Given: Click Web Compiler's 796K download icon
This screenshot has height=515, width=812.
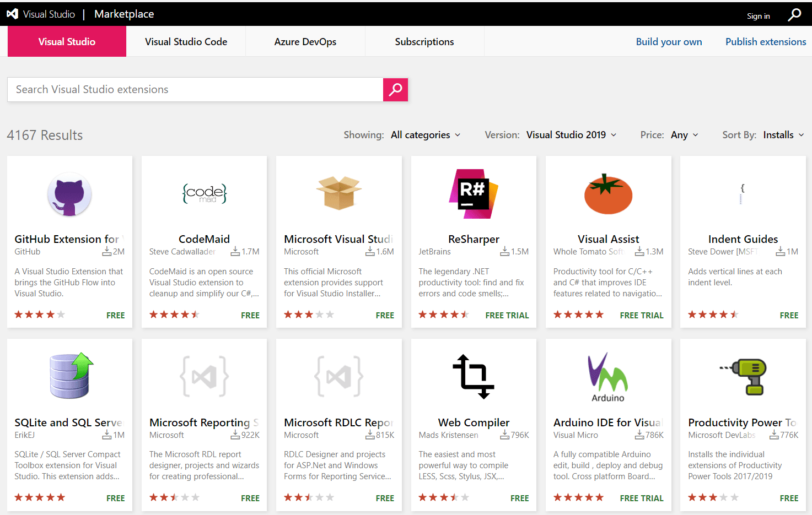Looking at the screenshot, I should [505, 435].
